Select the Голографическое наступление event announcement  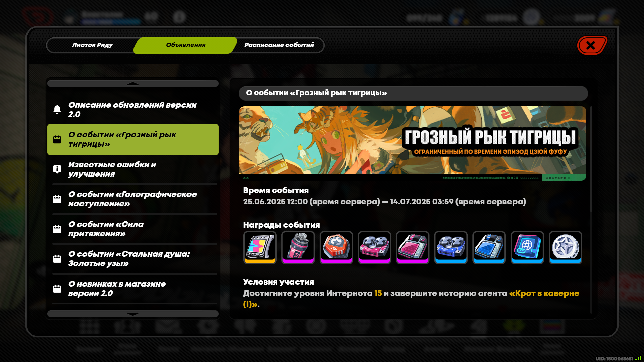[x=133, y=199]
